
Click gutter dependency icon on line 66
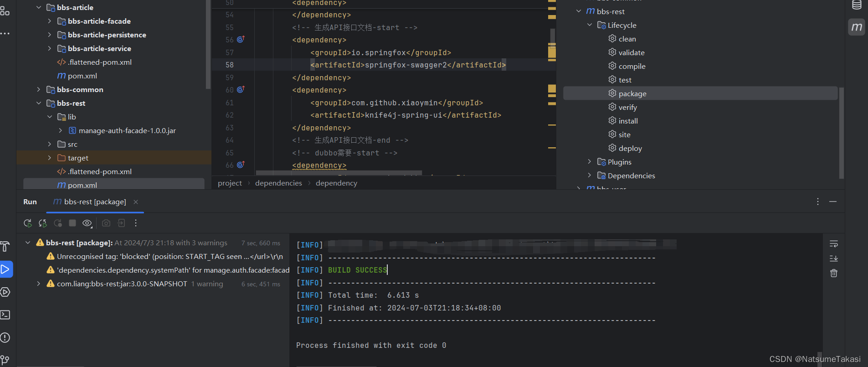(241, 165)
